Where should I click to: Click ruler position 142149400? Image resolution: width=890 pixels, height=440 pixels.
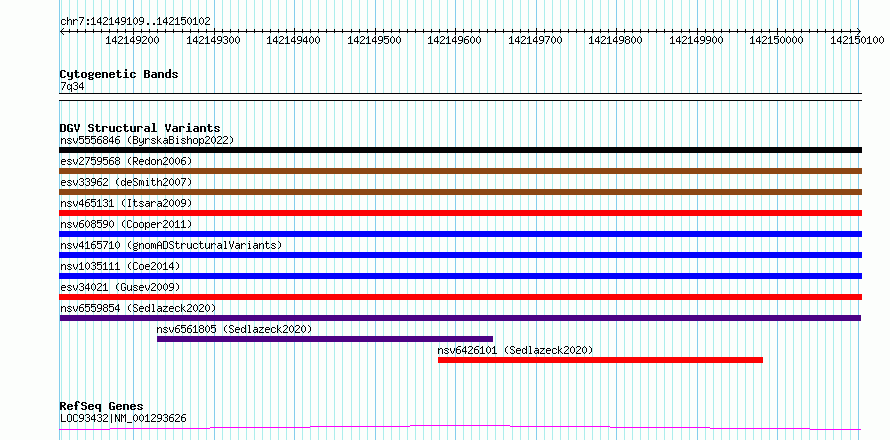point(293,40)
